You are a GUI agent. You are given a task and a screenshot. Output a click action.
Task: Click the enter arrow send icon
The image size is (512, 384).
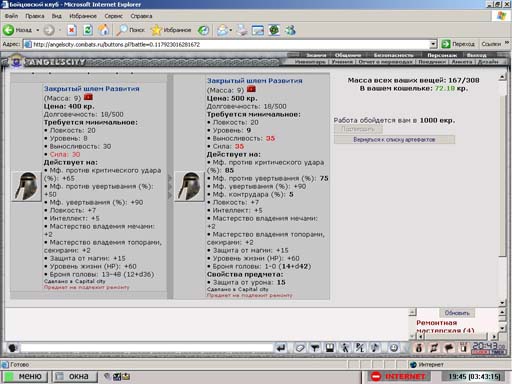[x=281, y=348]
